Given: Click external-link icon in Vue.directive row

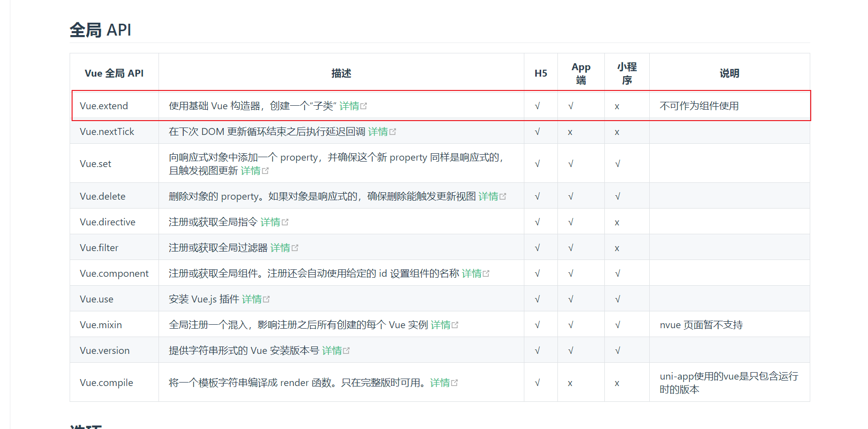Looking at the screenshot, I should 285,222.
